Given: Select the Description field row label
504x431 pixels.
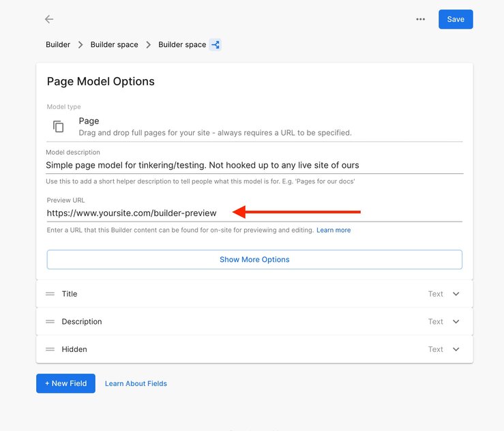Looking at the screenshot, I should pos(82,321).
